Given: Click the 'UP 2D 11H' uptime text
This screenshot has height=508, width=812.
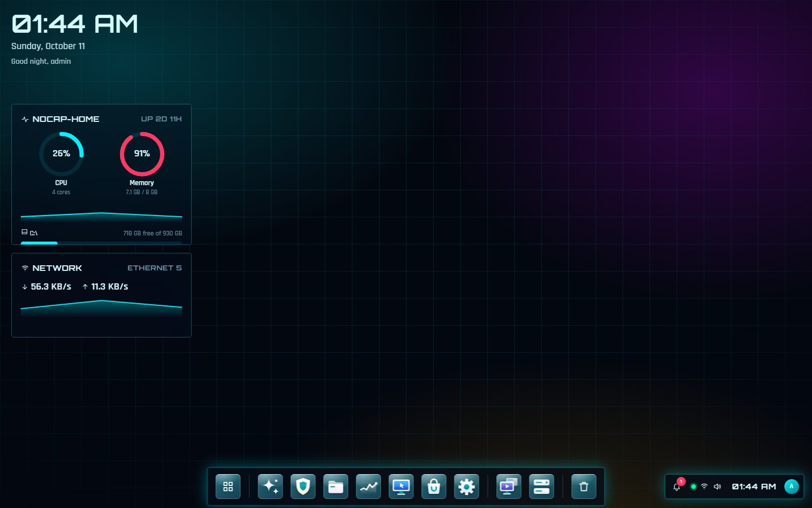Looking at the screenshot, I should click(161, 119).
